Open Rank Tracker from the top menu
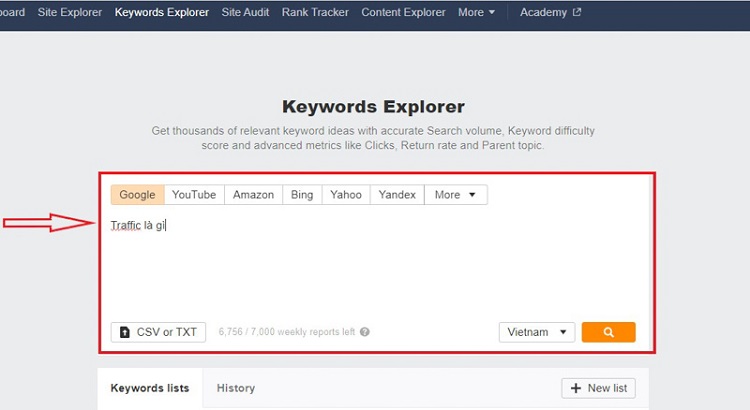Screen dimensions: 750x410 point(315,12)
